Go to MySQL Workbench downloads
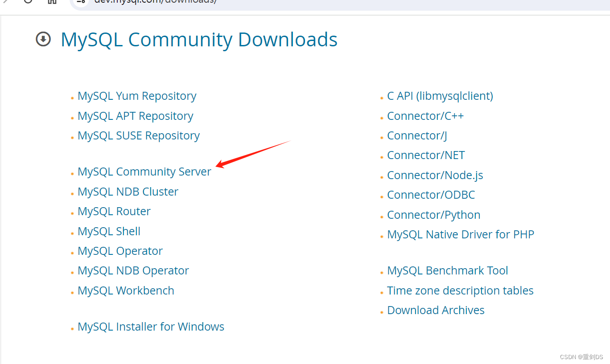 (126, 290)
